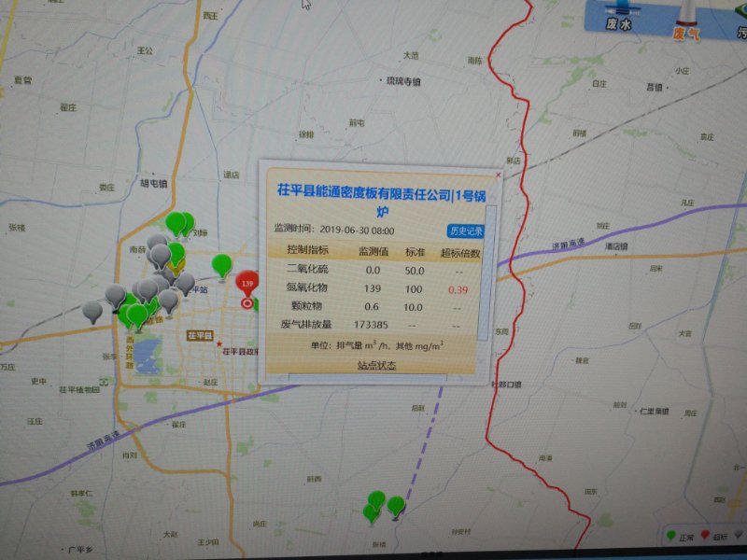The height and width of the screenshot is (560, 747).
Task: Toggle the 正常 green legend item
Action: coord(680,538)
